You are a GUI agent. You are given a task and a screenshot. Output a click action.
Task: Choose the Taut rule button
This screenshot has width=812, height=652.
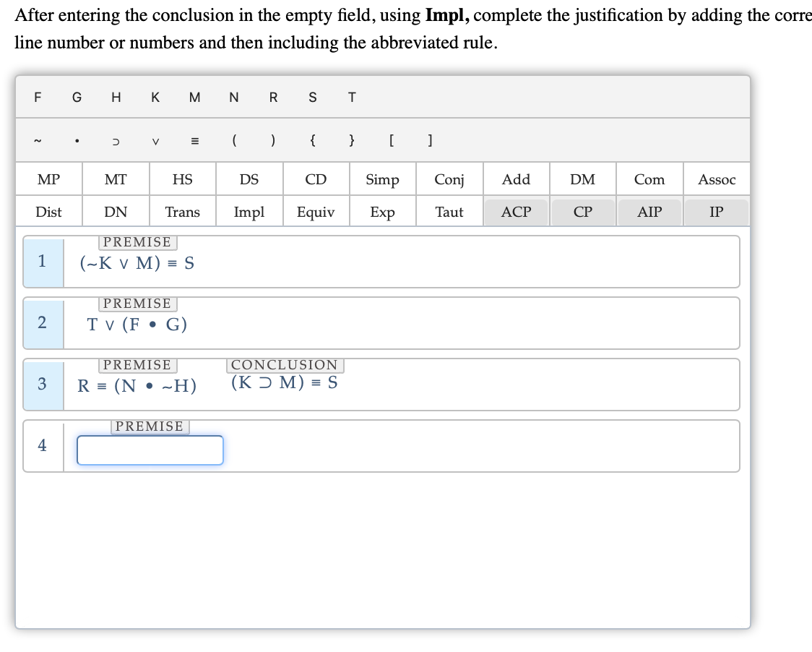pyautogui.click(x=449, y=211)
